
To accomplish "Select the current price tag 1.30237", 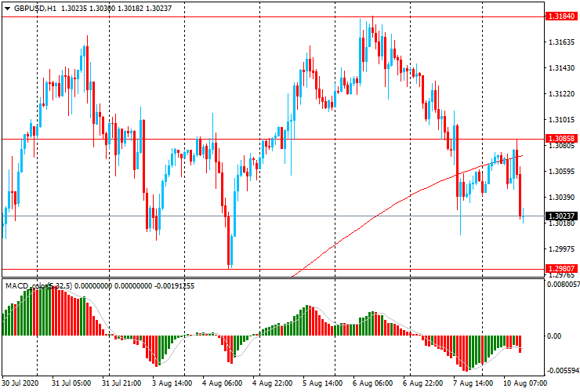I will (x=561, y=216).
